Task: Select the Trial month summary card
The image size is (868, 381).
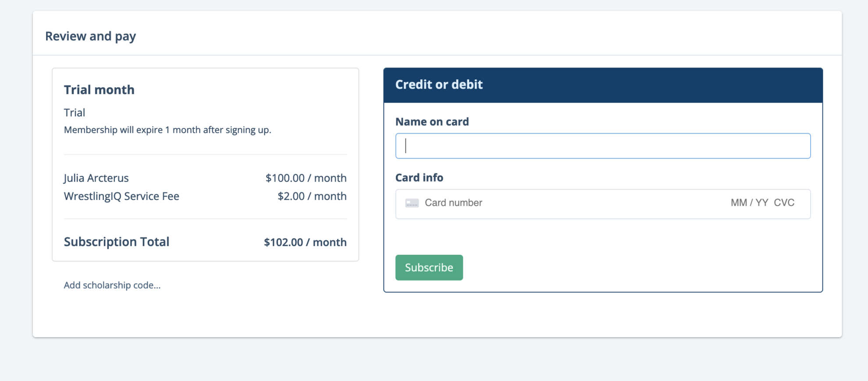Action: (205, 164)
